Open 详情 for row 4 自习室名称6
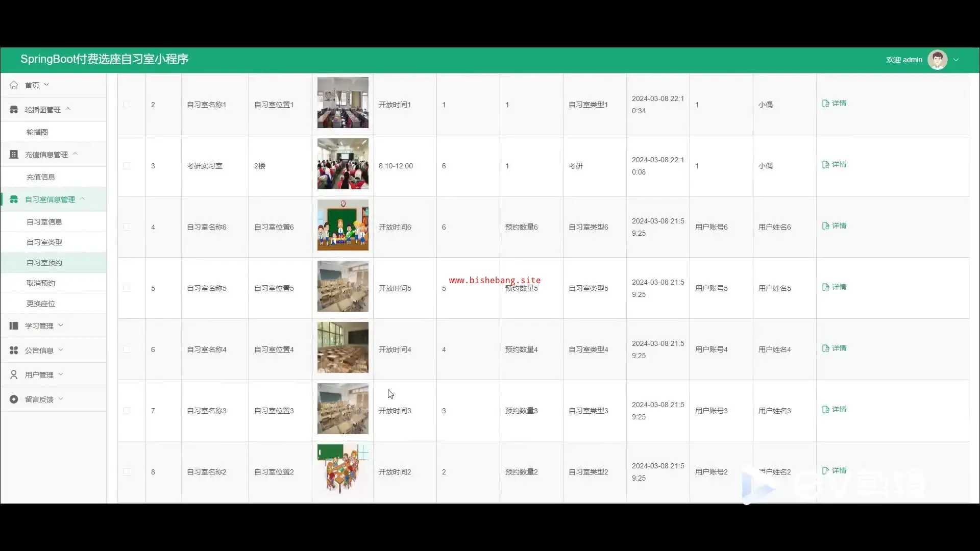Image resolution: width=980 pixels, height=551 pixels. point(834,226)
